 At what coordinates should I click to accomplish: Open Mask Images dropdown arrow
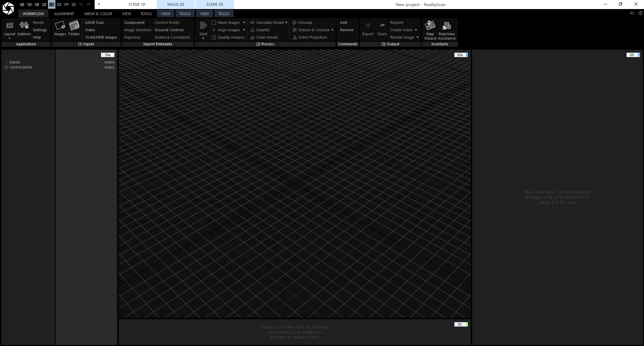(x=244, y=22)
